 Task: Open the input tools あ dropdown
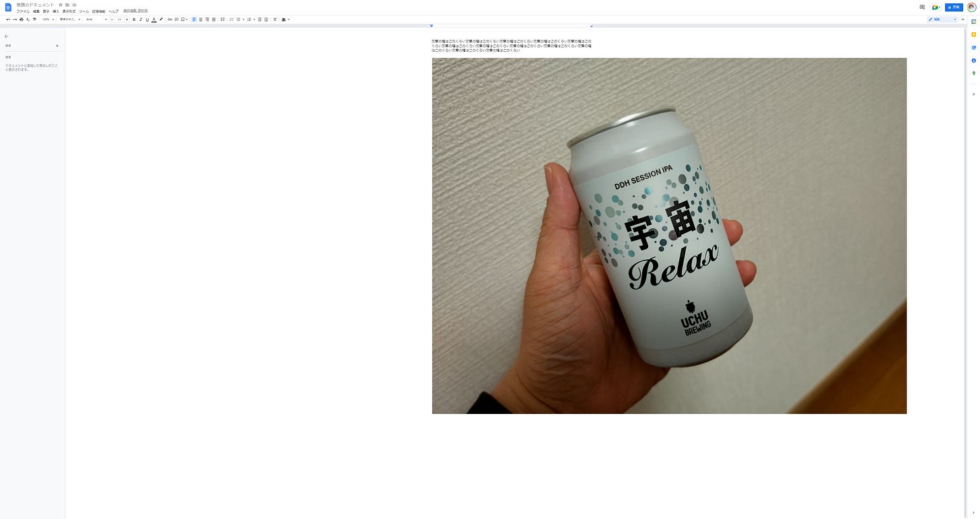coord(285,20)
